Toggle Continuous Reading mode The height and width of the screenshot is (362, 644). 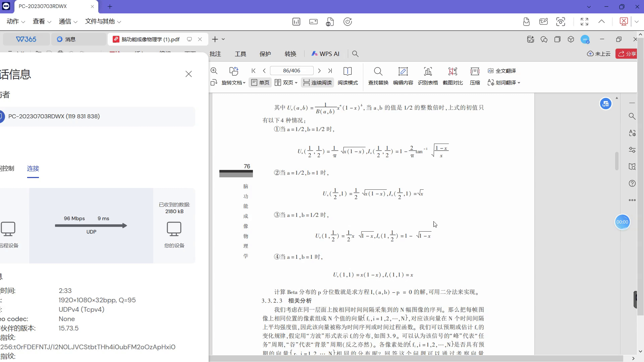pyautogui.click(x=317, y=82)
